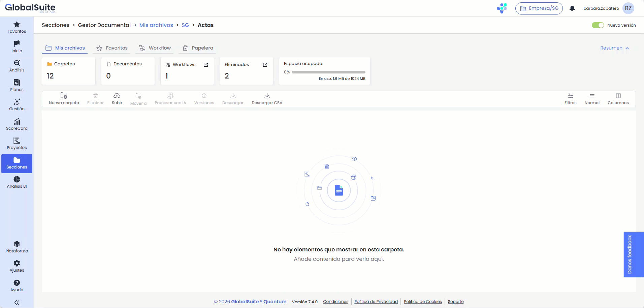Open the Columnas selector
The width and height of the screenshot is (644, 308).
click(x=618, y=98)
